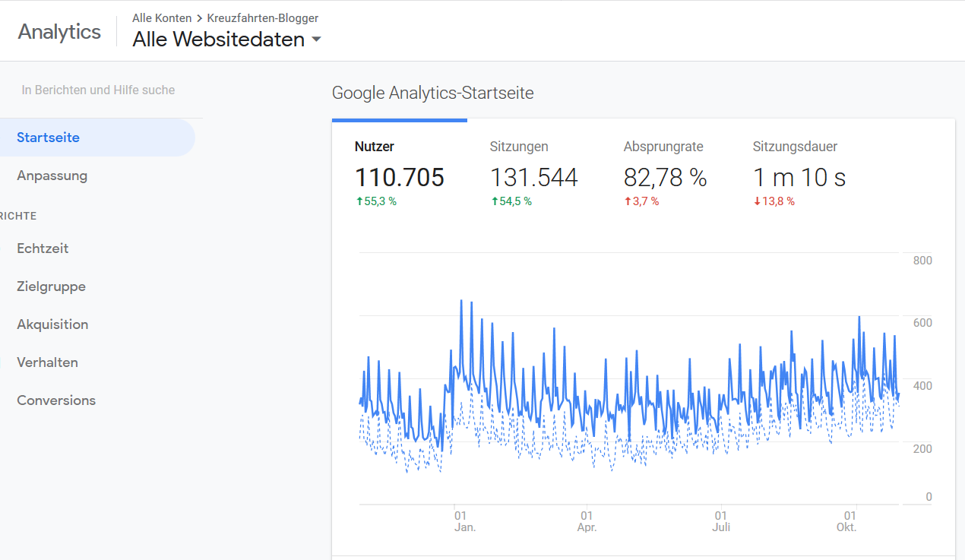This screenshot has width=965, height=560.
Task: Expand the Anpassung sidebar section
Action: click(x=52, y=176)
